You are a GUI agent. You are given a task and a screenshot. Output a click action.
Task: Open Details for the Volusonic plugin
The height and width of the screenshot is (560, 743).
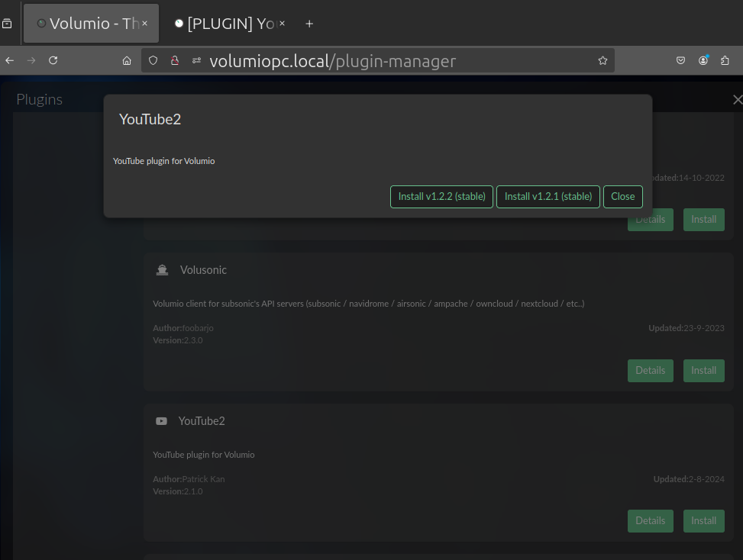click(x=651, y=371)
